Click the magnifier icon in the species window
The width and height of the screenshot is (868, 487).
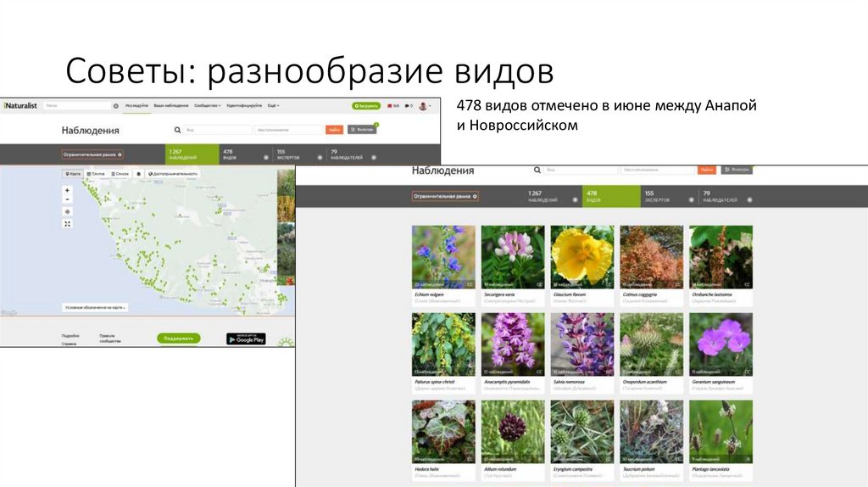pyautogui.click(x=537, y=170)
